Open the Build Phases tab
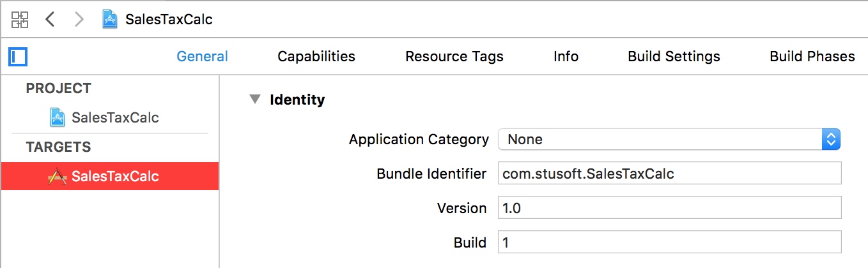The image size is (868, 268). pyautogui.click(x=812, y=56)
